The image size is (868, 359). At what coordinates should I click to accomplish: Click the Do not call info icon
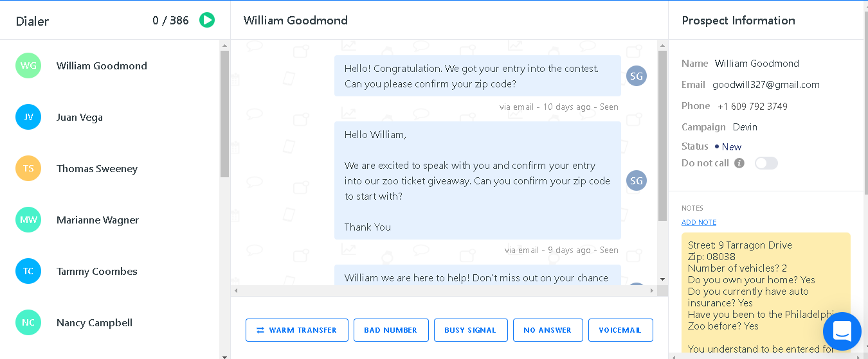point(739,163)
